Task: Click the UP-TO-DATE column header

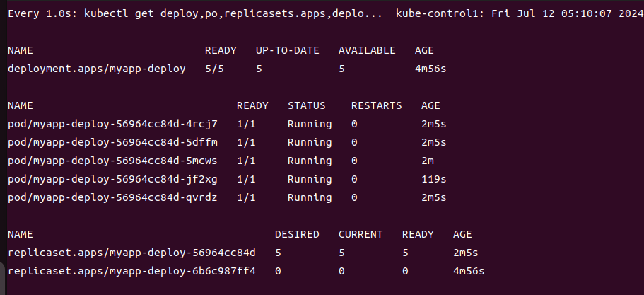Action: [287, 50]
